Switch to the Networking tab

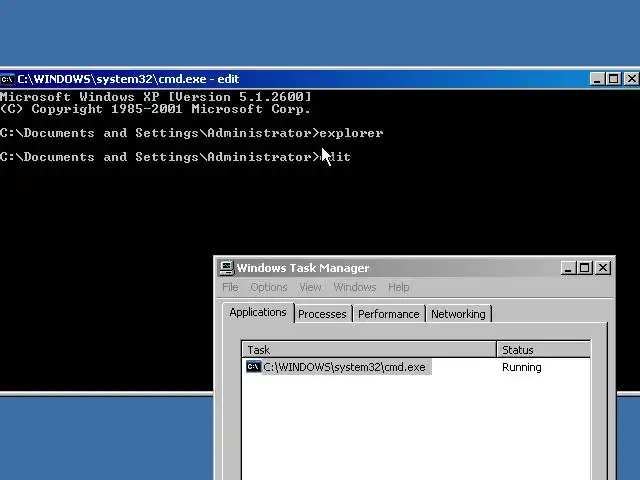point(458,314)
